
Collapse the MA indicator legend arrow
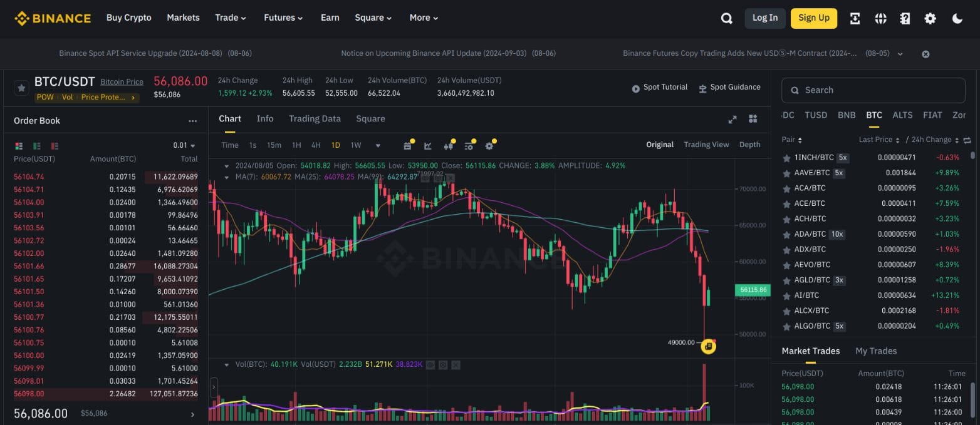[x=227, y=177]
